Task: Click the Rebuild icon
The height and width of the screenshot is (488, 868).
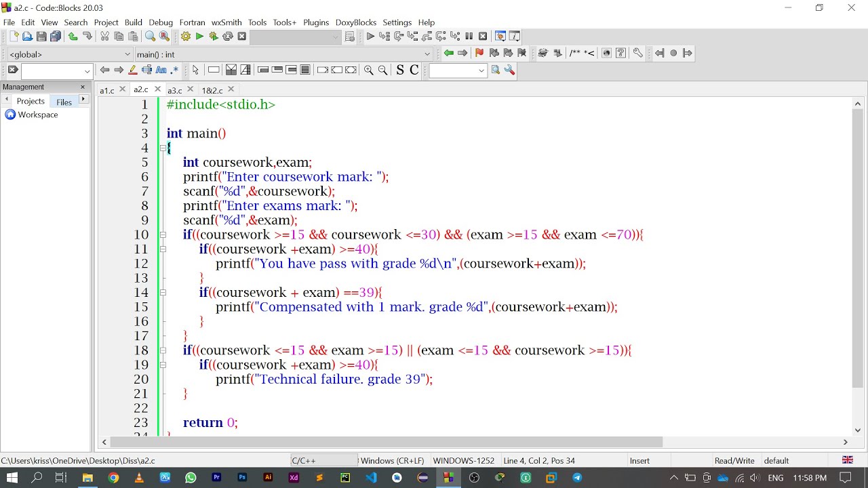Action: pos(228,37)
